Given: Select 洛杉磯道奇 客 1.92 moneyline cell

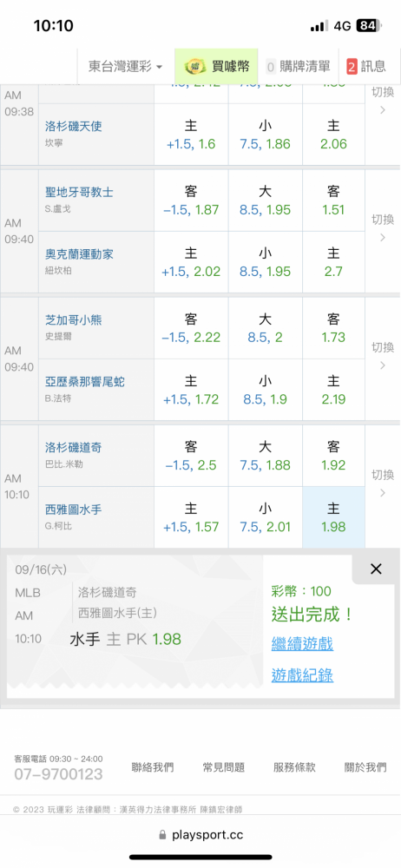Looking at the screenshot, I should pyautogui.click(x=333, y=456).
